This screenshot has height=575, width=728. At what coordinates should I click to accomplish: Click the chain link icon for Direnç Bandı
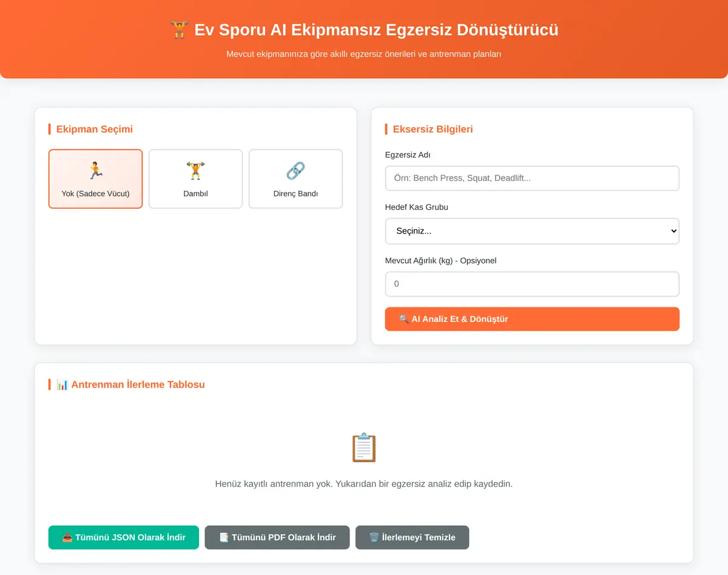pos(295,170)
